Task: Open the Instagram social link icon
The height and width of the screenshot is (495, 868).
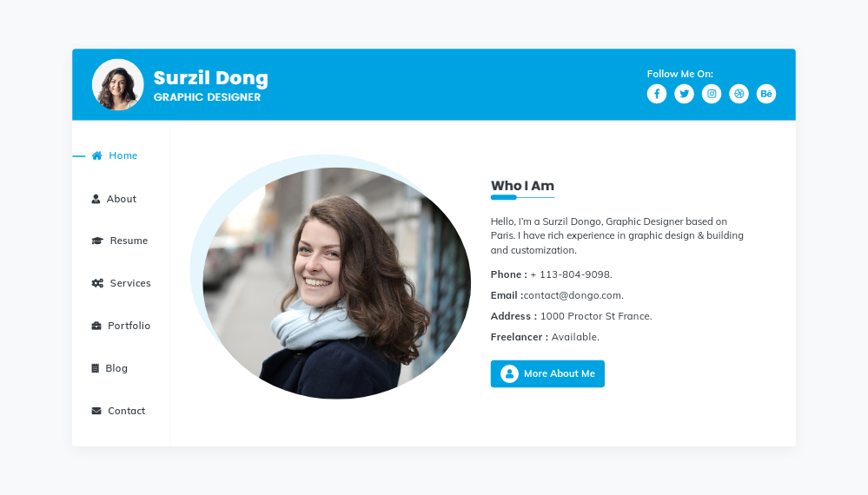Action: pyautogui.click(x=712, y=94)
